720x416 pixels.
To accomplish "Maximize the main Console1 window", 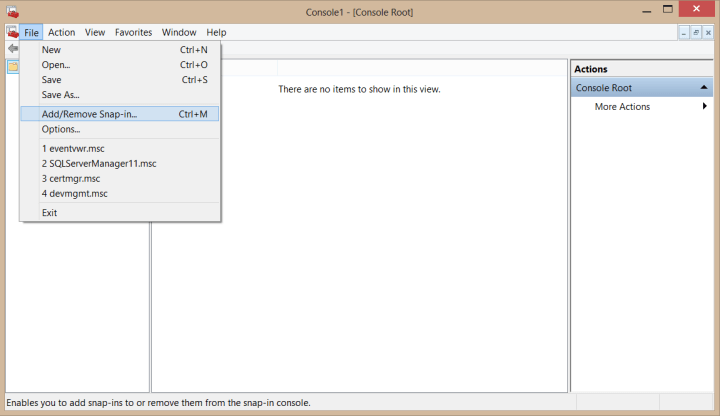I will [x=665, y=10].
